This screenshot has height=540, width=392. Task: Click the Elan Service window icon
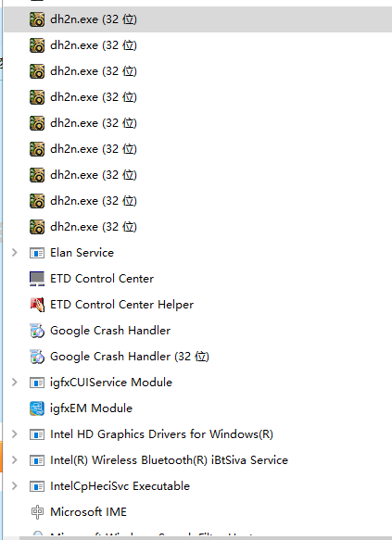tap(37, 253)
